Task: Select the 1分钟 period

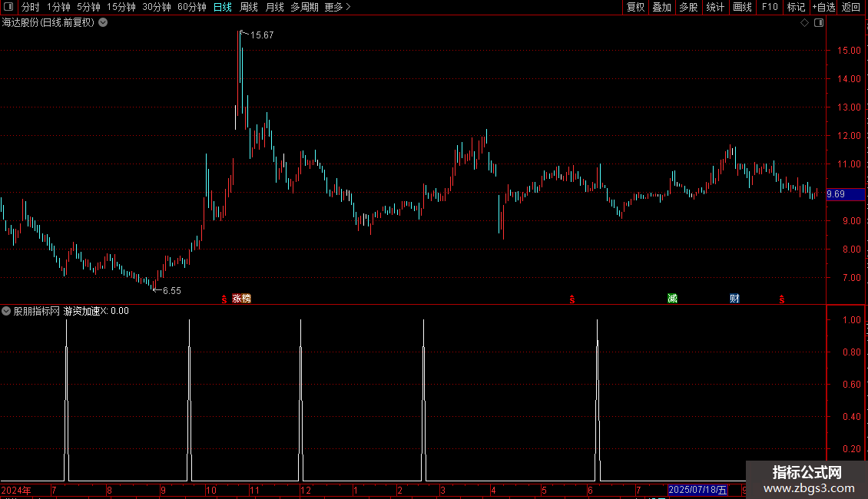Action: [x=58, y=7]
